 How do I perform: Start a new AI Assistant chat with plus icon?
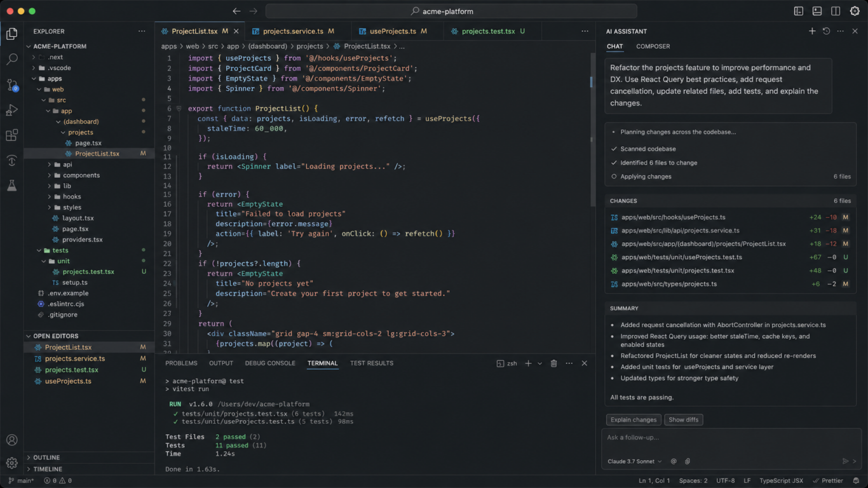pos(812,30)
